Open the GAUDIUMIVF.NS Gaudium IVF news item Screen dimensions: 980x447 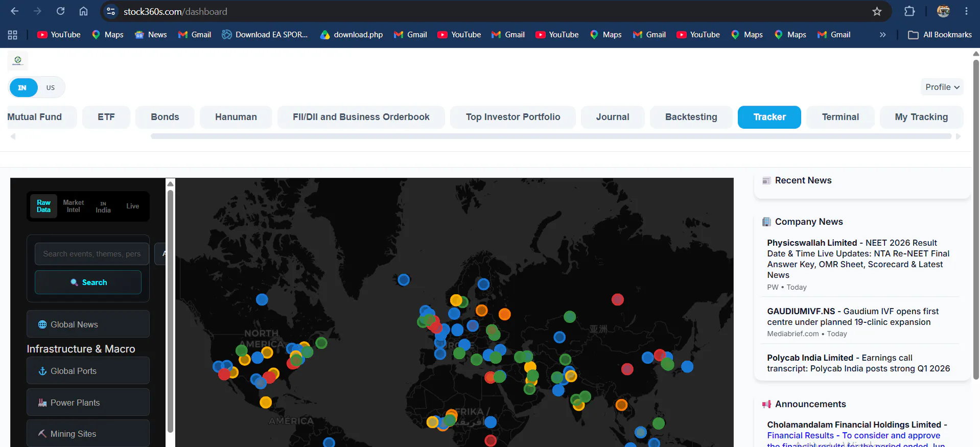tap(859, 322)
